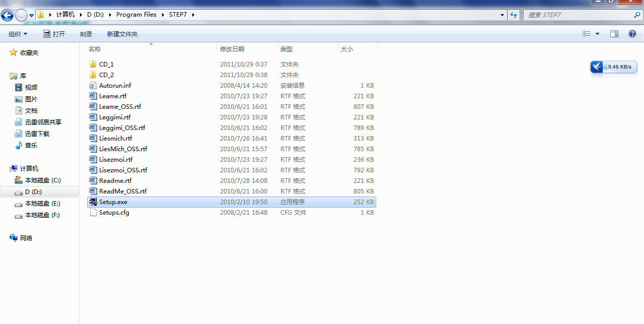Sort by the 修改日期 column header
Viewport: 644px width, 324px height.
pos(232,49)
